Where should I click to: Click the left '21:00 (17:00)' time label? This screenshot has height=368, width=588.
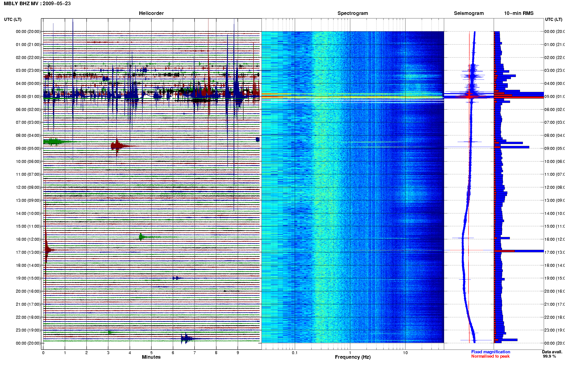[x=28, y=304]
